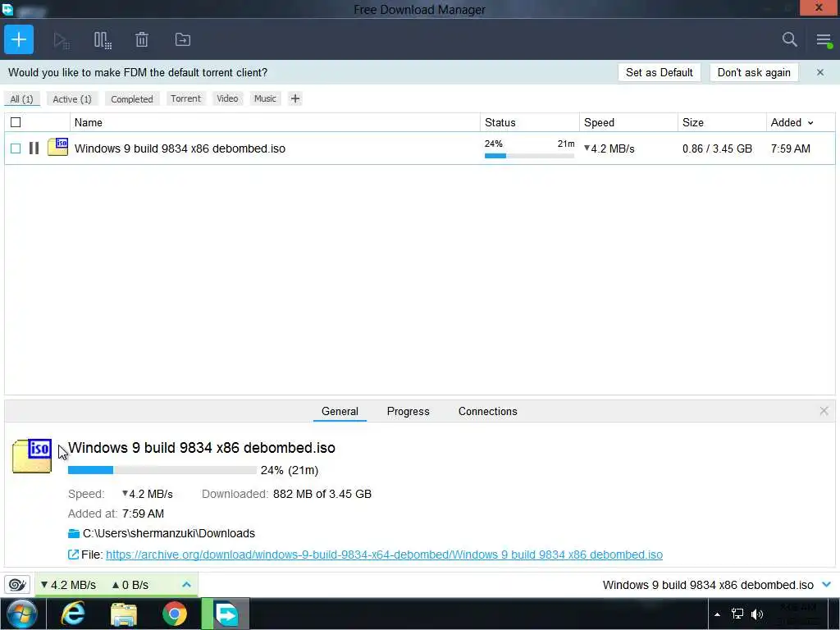The height and width of the screenshot is (630, 840).
Task: Delete selected download with the trash icon
Action: tap(141, 39)
